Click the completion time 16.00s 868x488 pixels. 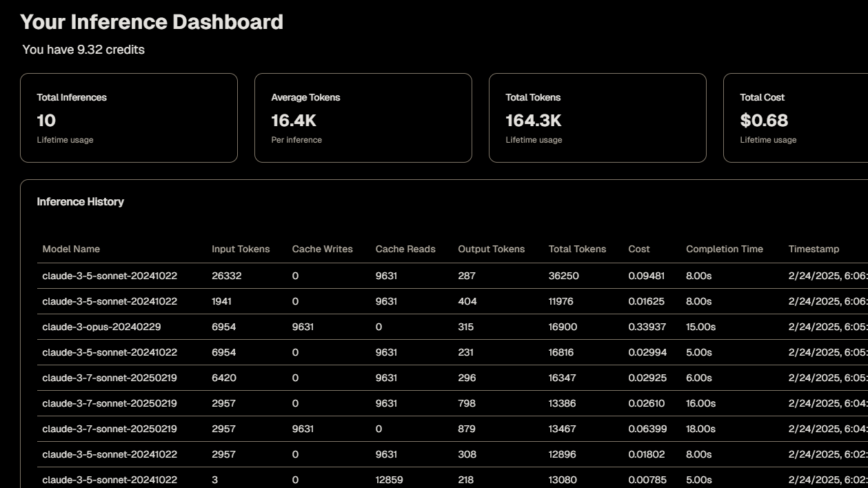tap(701, 403)
